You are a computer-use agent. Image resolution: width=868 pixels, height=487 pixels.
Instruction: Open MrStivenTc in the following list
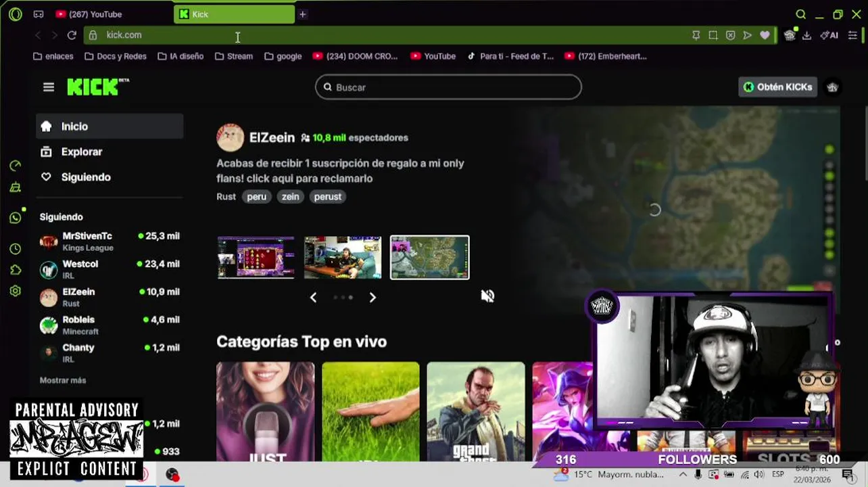(110, 241)
